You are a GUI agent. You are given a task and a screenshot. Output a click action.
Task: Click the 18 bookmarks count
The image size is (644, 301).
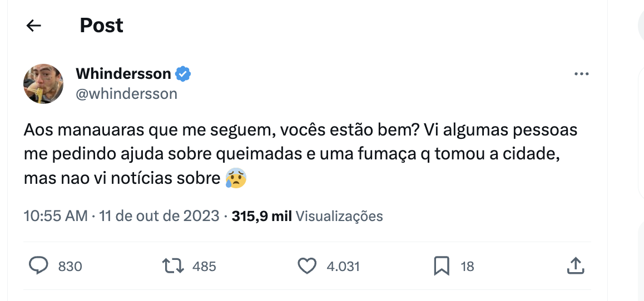point(467,267)
